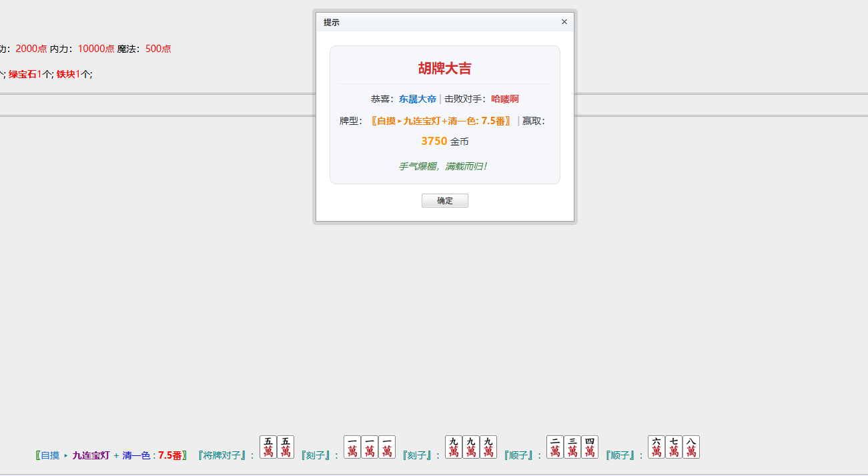Click the 手气爆棚，满载而归! message
Image resolution: width=868 pixels, height=476 pixels.
tap(443, 166)
